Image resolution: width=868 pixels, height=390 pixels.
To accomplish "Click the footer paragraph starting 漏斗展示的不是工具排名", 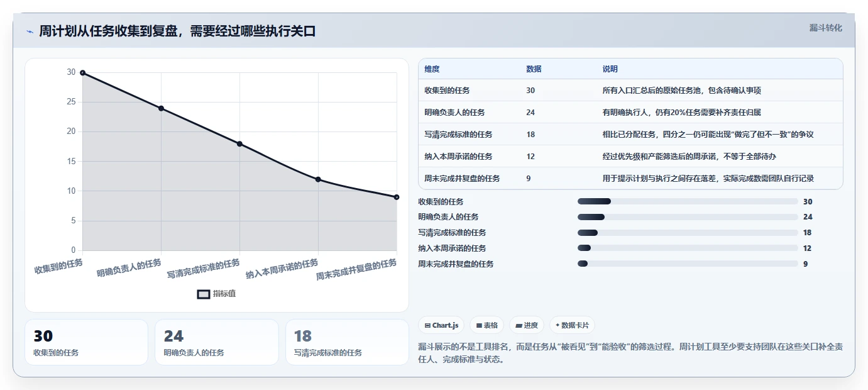I will pos(630,354).
